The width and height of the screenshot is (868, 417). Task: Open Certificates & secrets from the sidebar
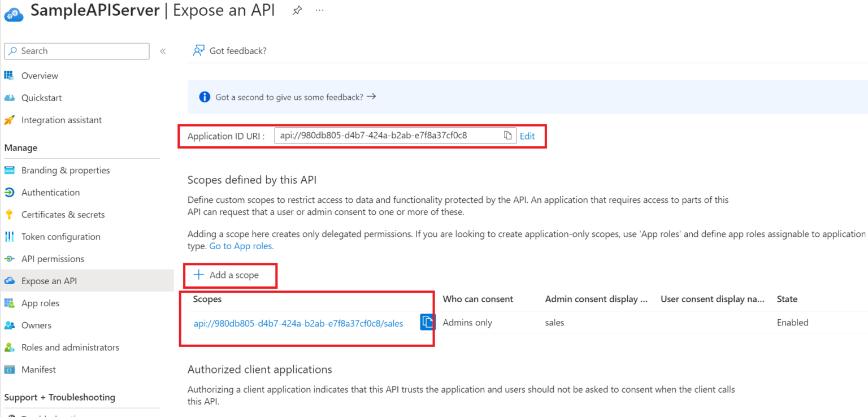point(63,214)
